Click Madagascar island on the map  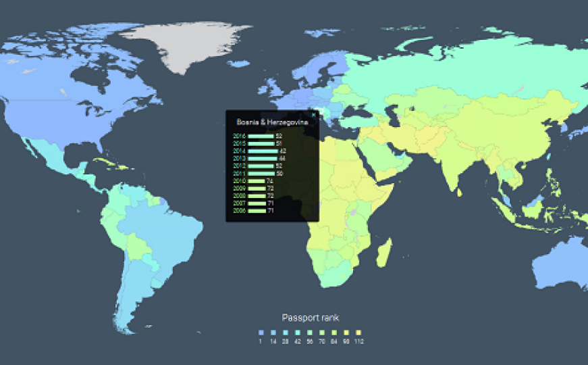[x=383, y=253]
